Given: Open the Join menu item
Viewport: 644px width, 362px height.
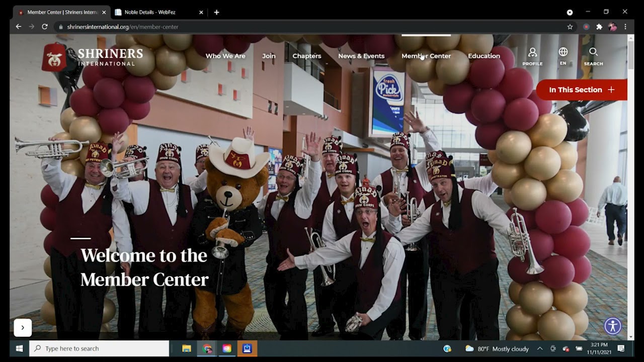Looking at the screenshot, I should pos(269,56).
